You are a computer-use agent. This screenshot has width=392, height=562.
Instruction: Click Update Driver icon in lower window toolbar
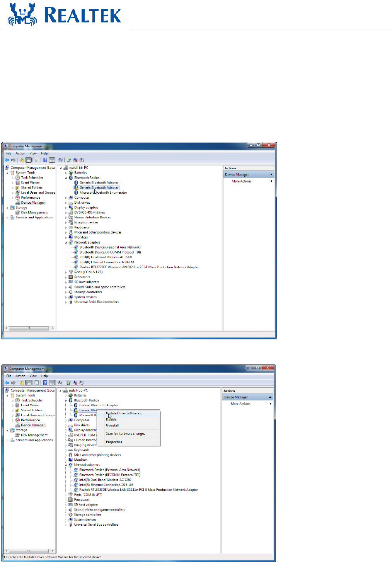68,383
